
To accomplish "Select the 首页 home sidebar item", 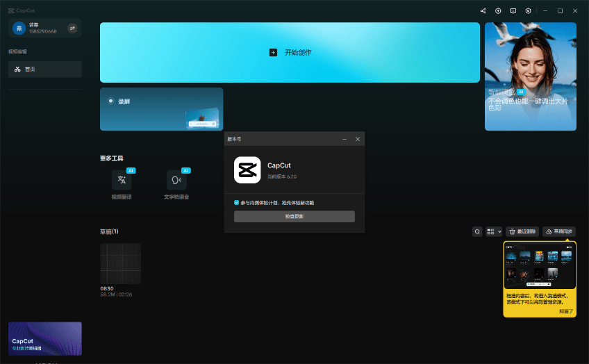I will (x=45, y=69).
